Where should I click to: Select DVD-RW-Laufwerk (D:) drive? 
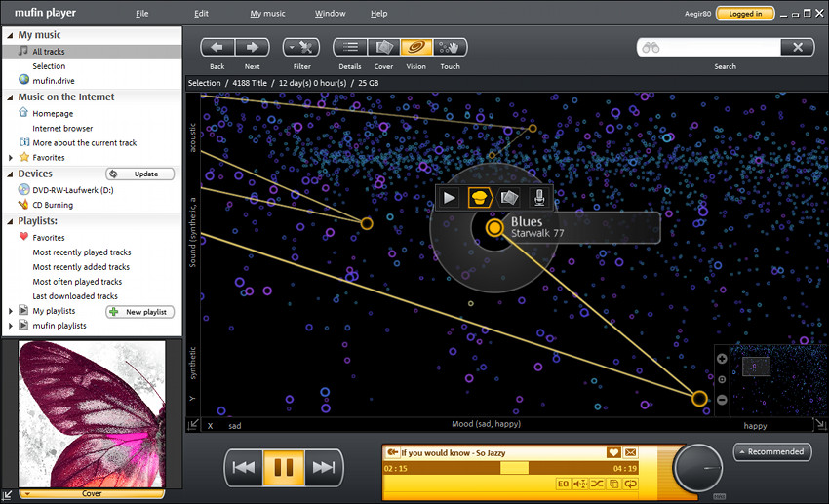click(73, 190)
